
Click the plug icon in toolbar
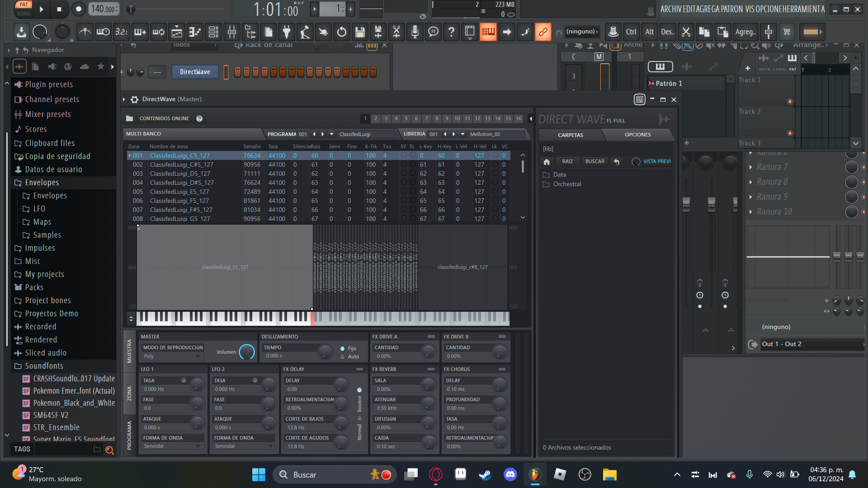pos(286,32)
